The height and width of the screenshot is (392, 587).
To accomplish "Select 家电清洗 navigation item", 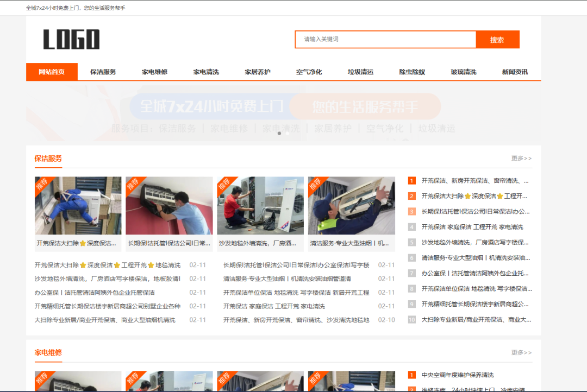I will (206, 72).
